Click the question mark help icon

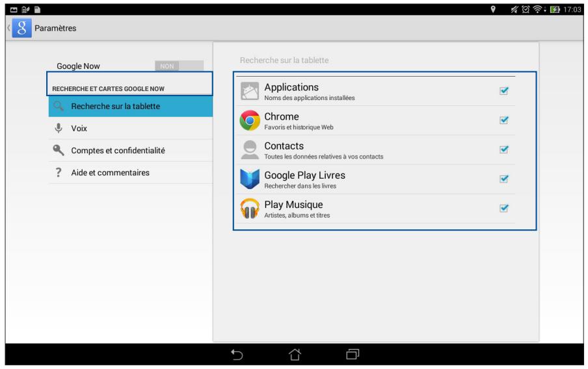59,172
